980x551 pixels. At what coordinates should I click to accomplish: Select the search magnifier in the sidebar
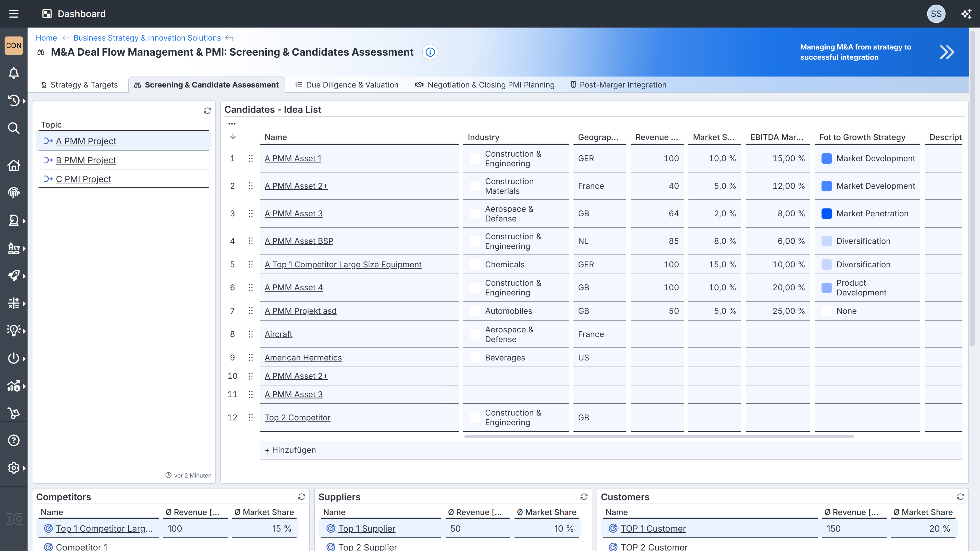[x=14, y=128]
